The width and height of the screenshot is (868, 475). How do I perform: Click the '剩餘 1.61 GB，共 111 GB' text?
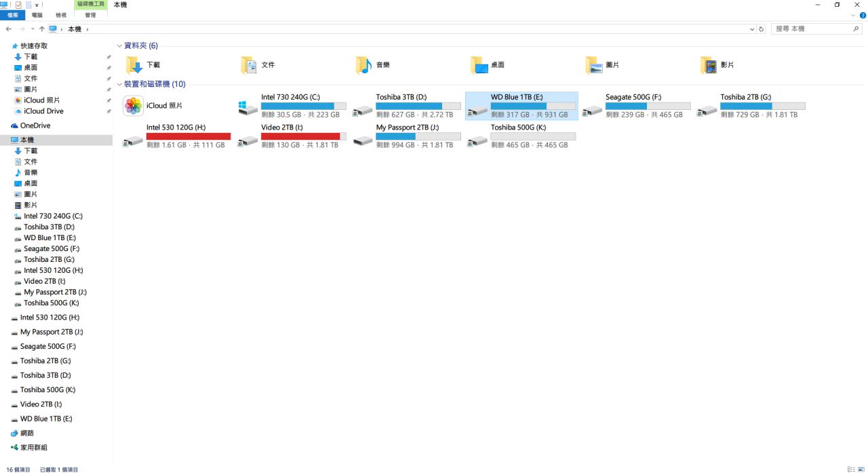pos(186,145)
